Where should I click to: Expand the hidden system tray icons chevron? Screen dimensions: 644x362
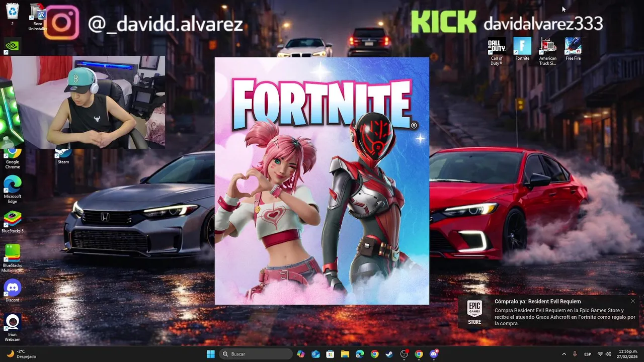[563, 354]
